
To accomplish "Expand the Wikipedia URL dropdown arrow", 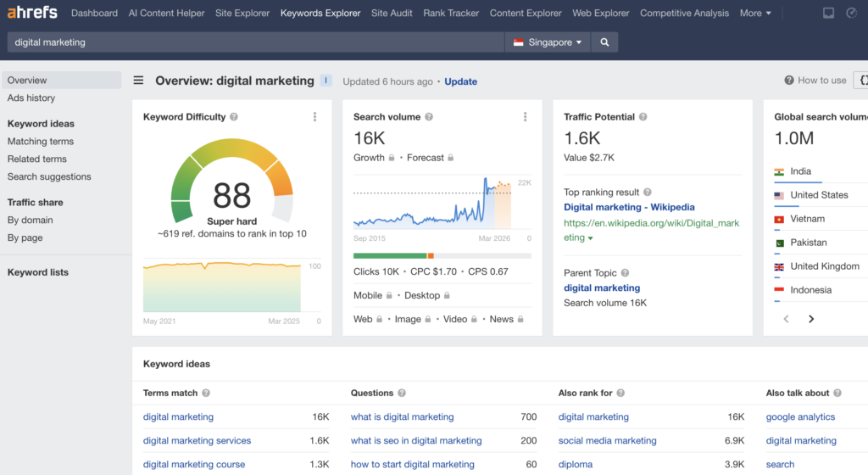I will pos(590,238).
